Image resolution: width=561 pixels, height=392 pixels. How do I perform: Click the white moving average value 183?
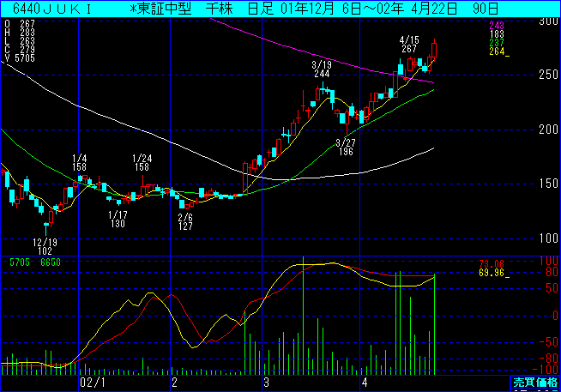[x=497, y=34]
